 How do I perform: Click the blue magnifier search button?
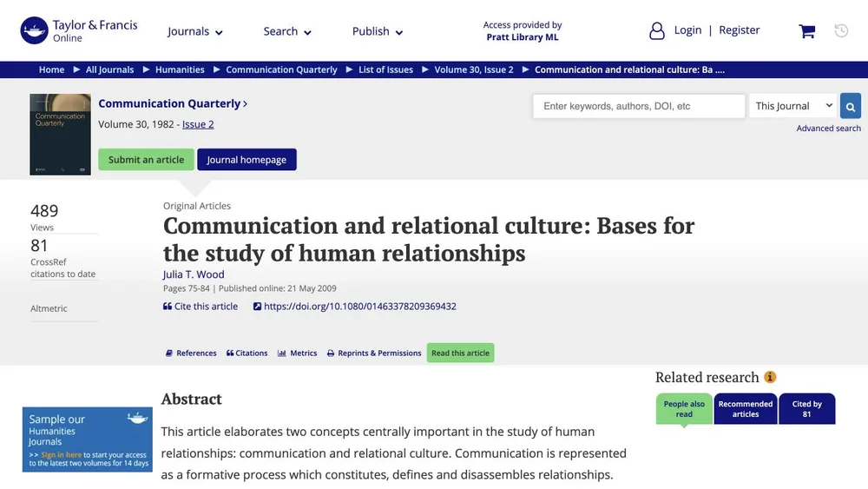pos(851,106)
